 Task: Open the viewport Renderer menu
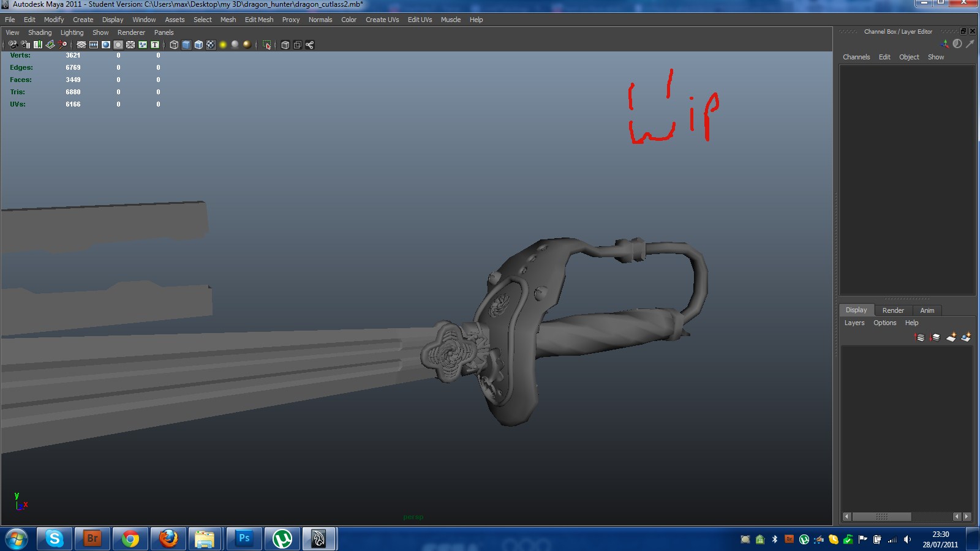[131, 32]
